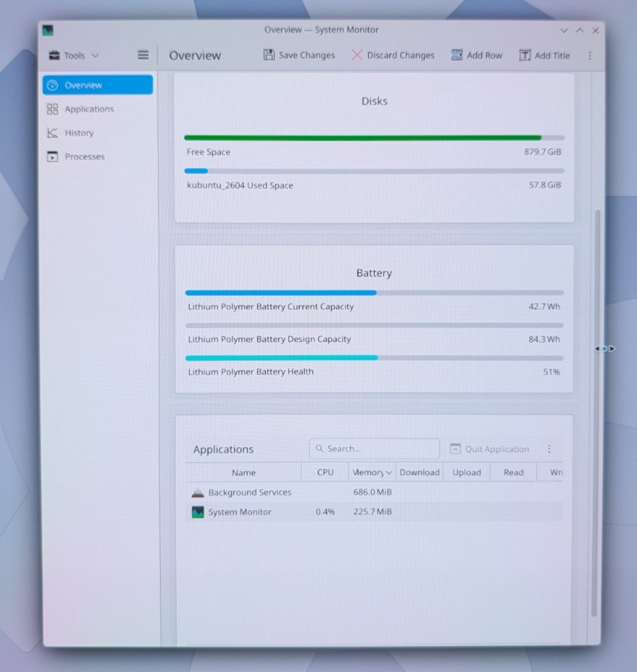The width and height of the screenshot is (637, 672).
Task: Click the Battery Health progress bar
Action: pyautogui.click(x=374, y=358)
